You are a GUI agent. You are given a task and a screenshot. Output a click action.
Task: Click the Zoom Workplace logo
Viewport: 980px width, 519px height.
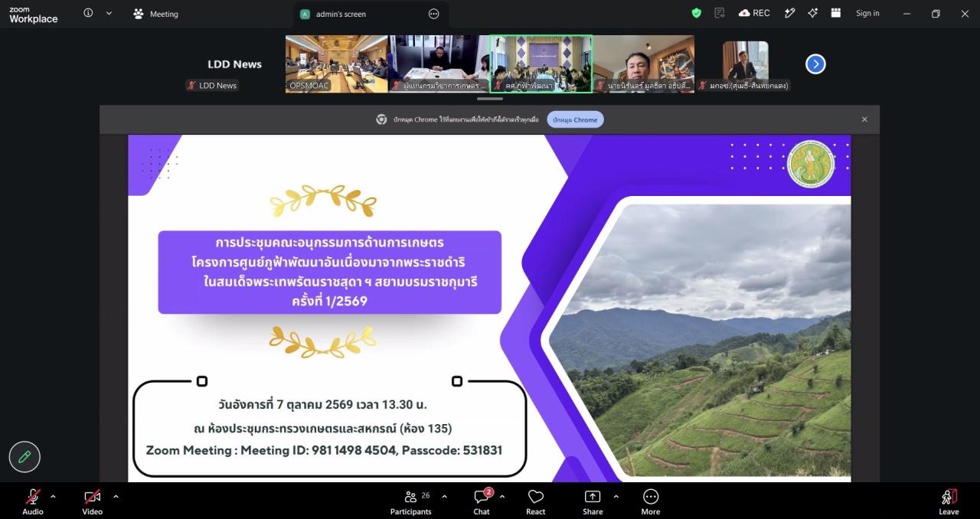pos(33,15)
